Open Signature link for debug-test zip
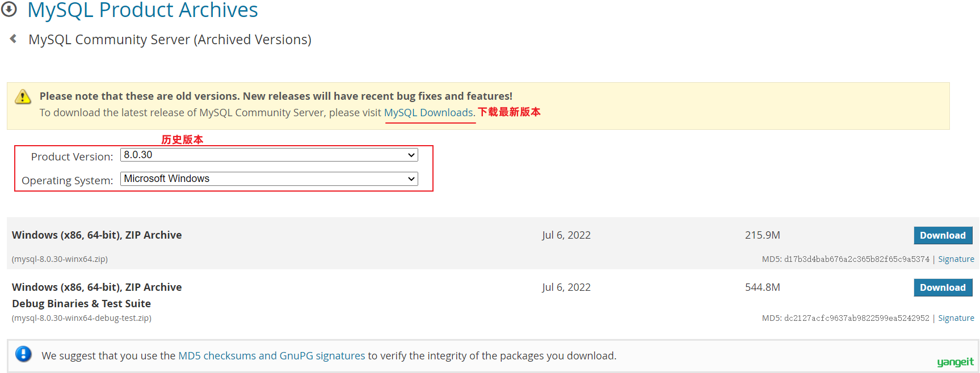Image resolution: width=980 pixels, height=373 pixels. point(956,318)
